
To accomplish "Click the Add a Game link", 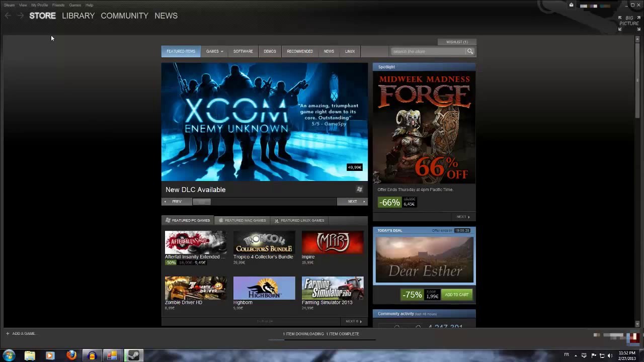I will (24, 333).
